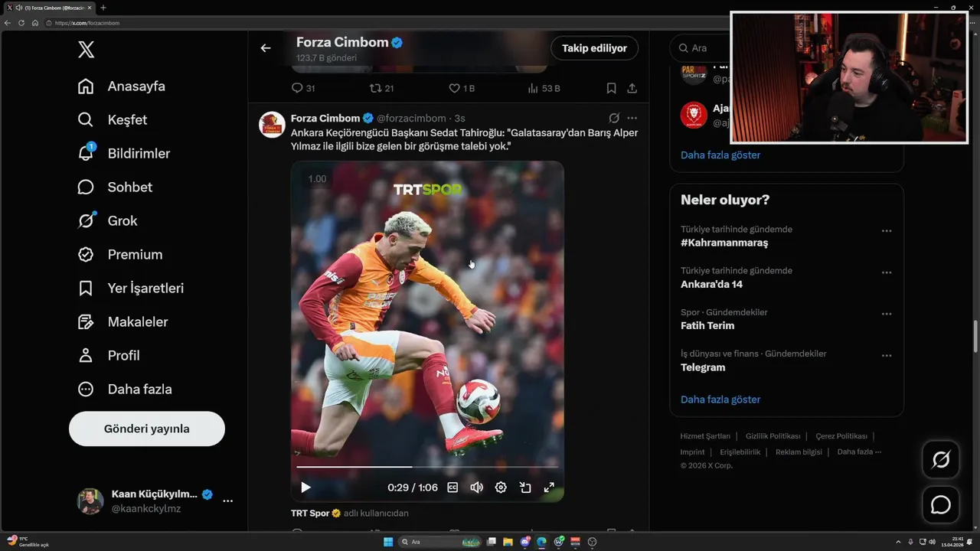Like the post with 1 B likes
980x551 pixels.
454,88
